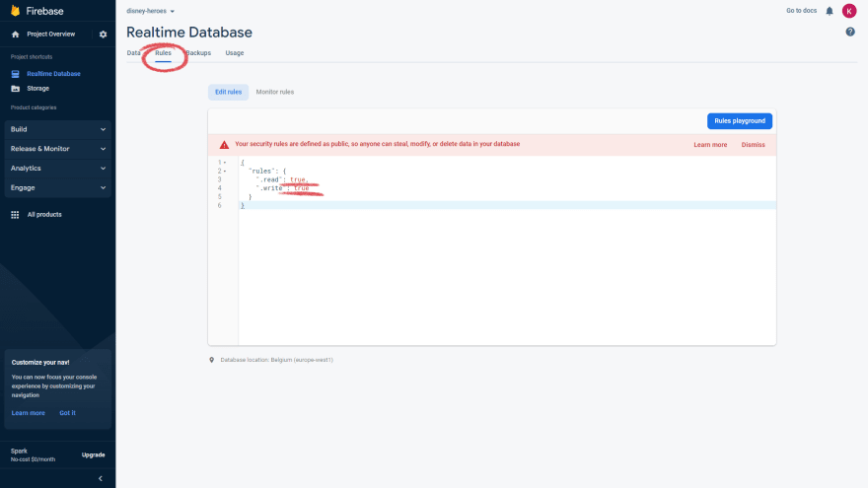Click the Database location: Belgium text
868x488 pixels.
(x=277, y=360)
